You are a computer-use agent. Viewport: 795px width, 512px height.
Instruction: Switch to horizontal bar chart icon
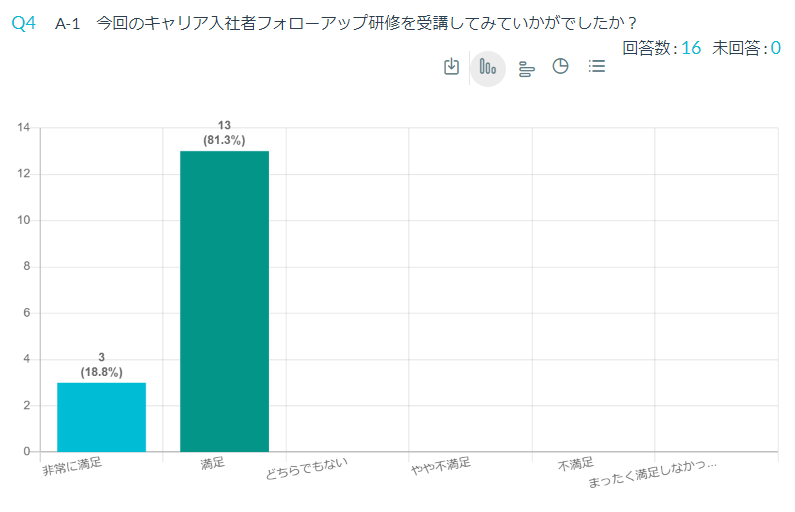pos(526,68)
